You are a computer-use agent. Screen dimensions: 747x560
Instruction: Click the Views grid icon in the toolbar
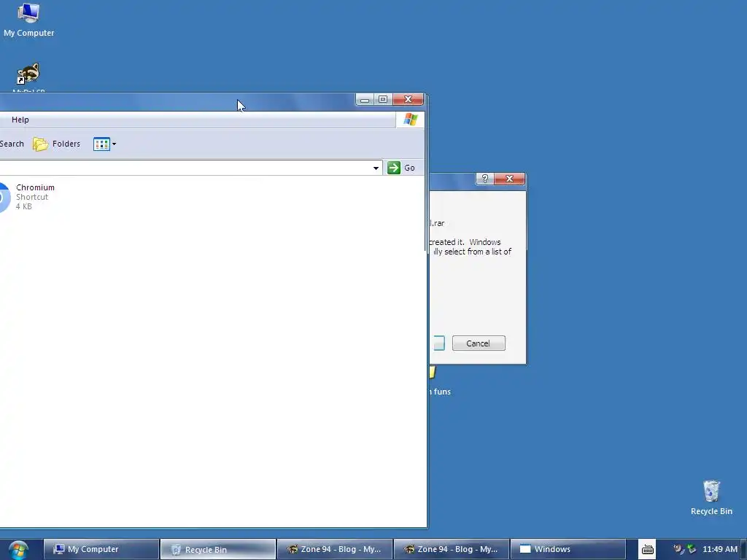101,144
